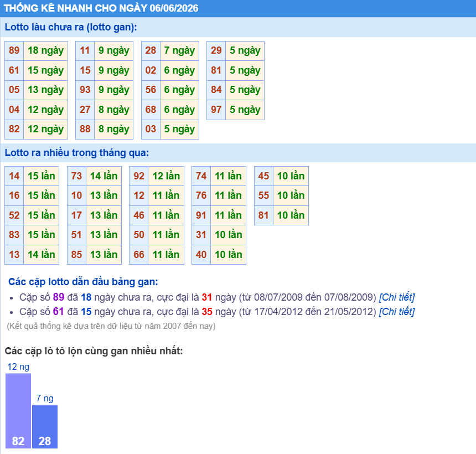Click lotto number 56 in gan table

point(151,90)
